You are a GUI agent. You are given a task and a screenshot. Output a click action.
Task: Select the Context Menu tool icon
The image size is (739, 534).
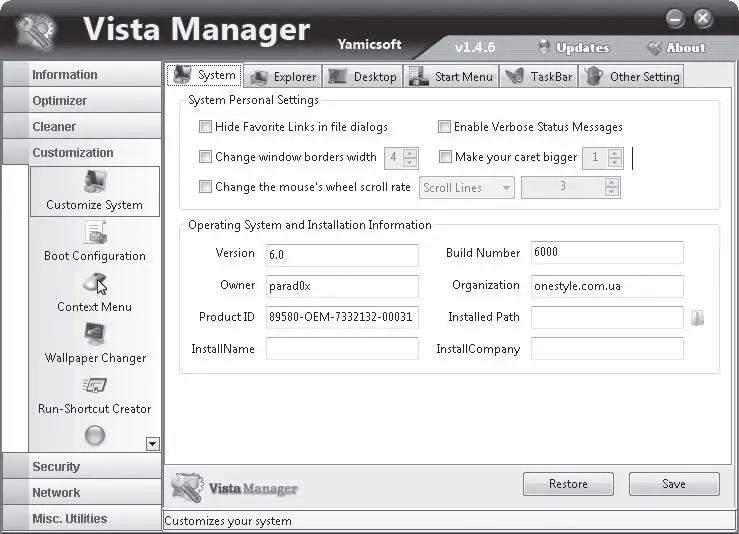(x=95, y=283)
